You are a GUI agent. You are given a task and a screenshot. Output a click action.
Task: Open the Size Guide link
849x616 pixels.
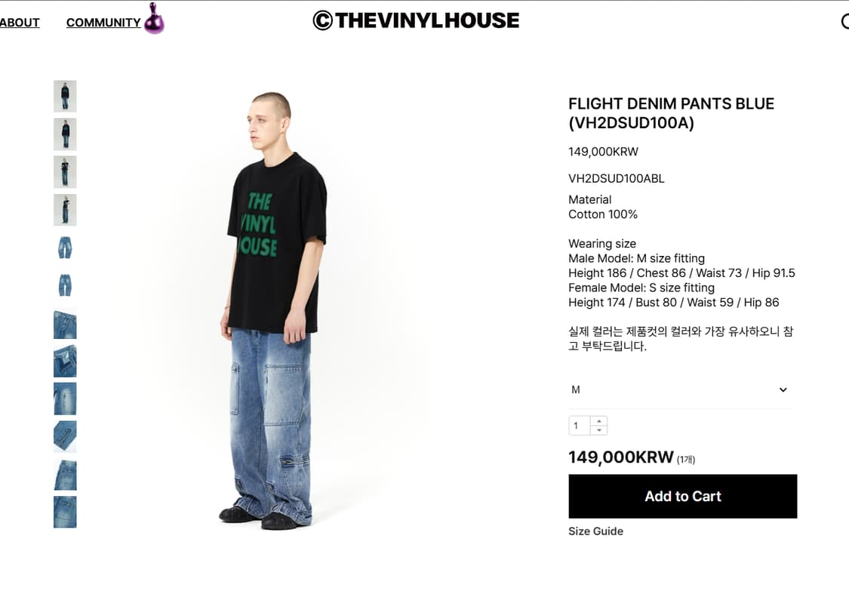(x=595, y=531)
